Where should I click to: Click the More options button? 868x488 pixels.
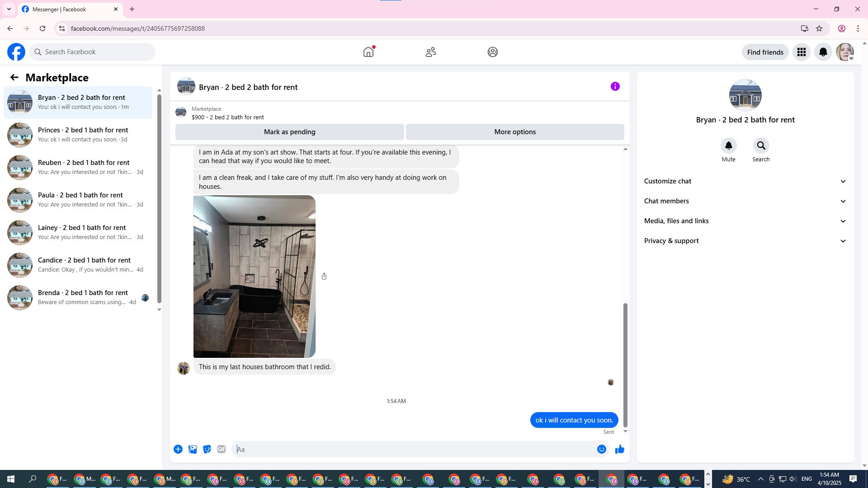click(x=514, y=132)
